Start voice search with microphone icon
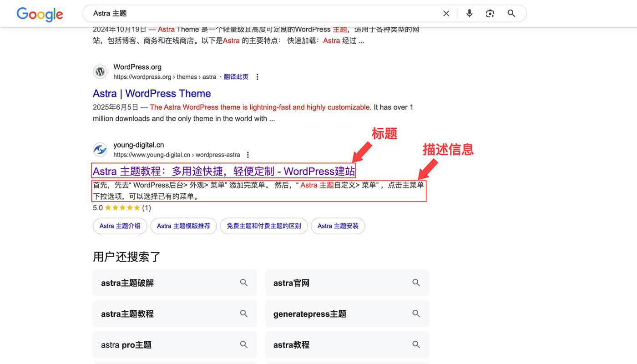637x364 pixels. tap(470, 14)
